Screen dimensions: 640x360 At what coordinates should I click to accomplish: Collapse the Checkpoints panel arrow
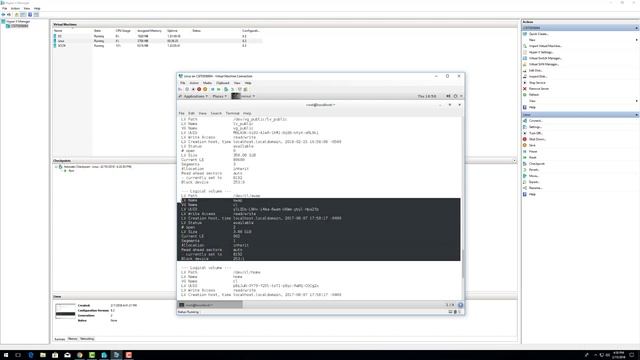coord(514,161)
